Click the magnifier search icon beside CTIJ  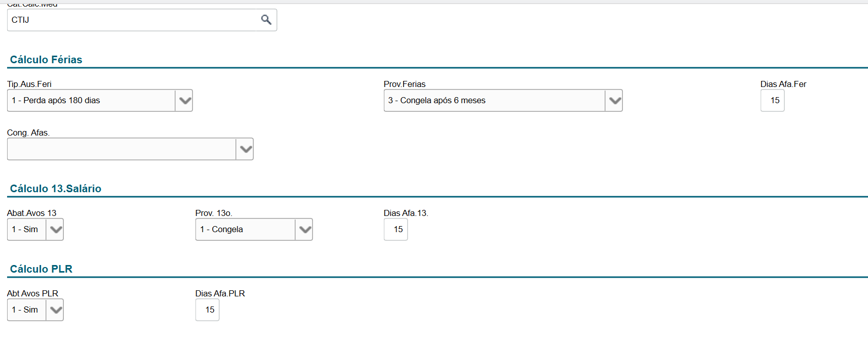pos(266,20)
